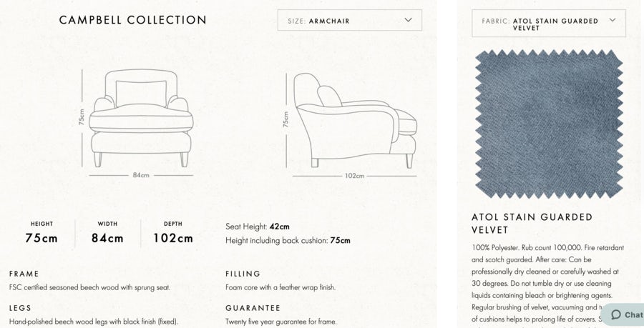Viewport: 644px width, 328px height.
Task: Open the Chat widget
Action: pos(623,314)
